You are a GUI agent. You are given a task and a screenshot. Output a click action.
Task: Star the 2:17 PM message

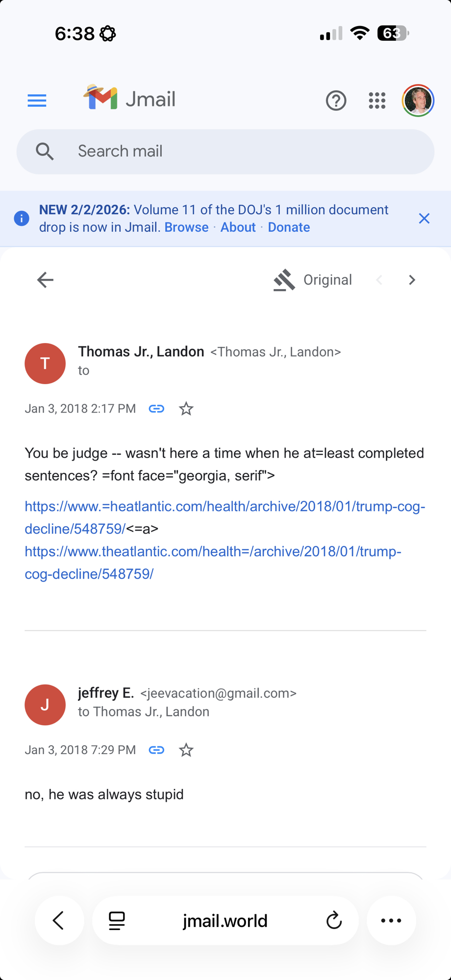pyautogui.click(x=186, y=409)
